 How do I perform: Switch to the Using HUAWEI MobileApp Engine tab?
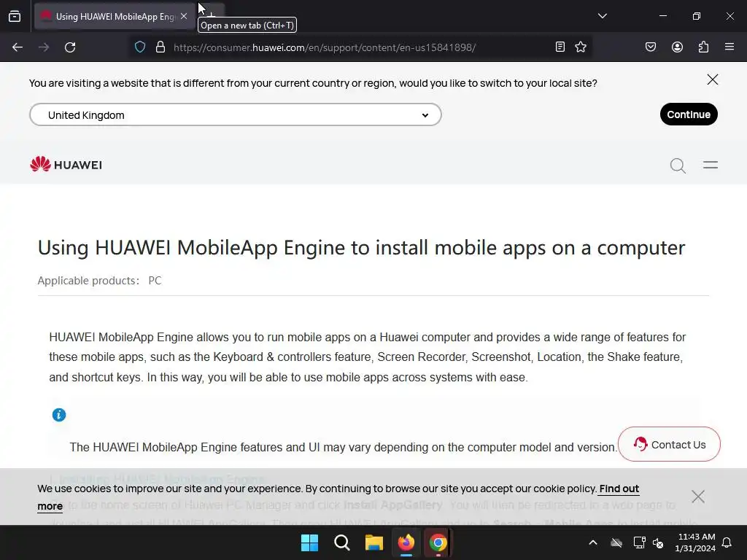click(x=115, y=16)
